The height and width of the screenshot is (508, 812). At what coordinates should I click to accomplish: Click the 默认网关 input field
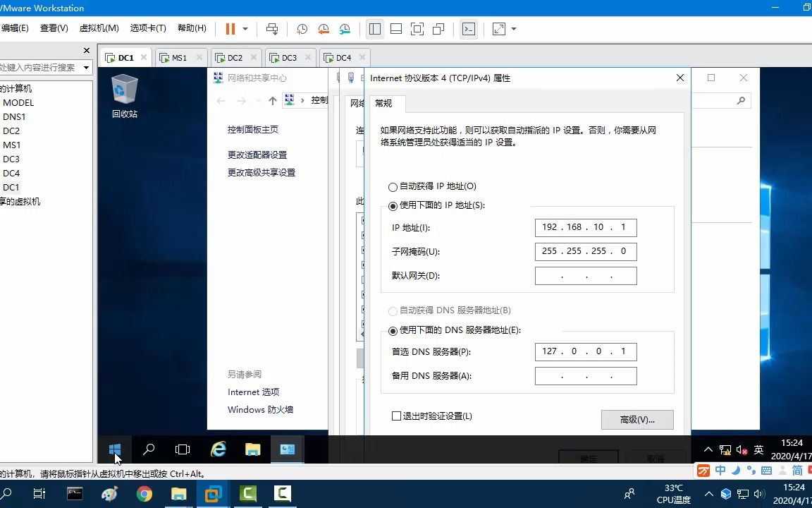click(x=586, y=276)
